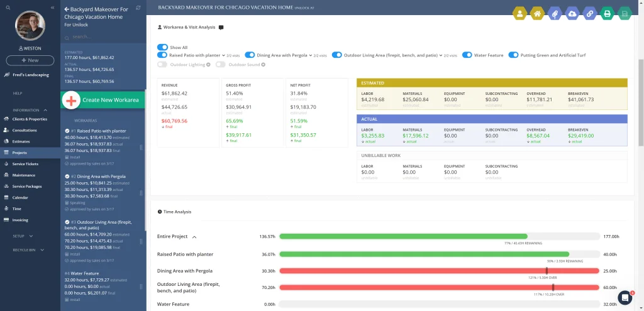Open the paperclip attachments icon
Screen dimensions: 644x311
click(555, 14)
